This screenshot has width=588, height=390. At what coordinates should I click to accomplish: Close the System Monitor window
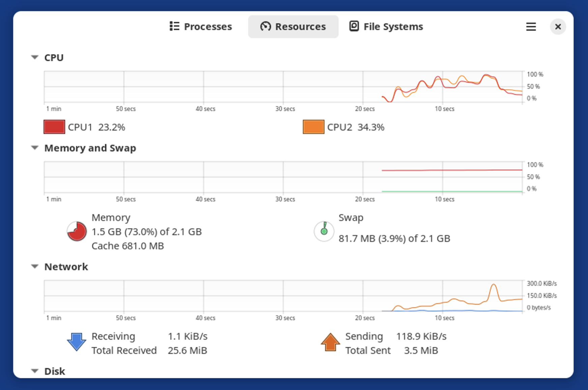pos(558,27)
